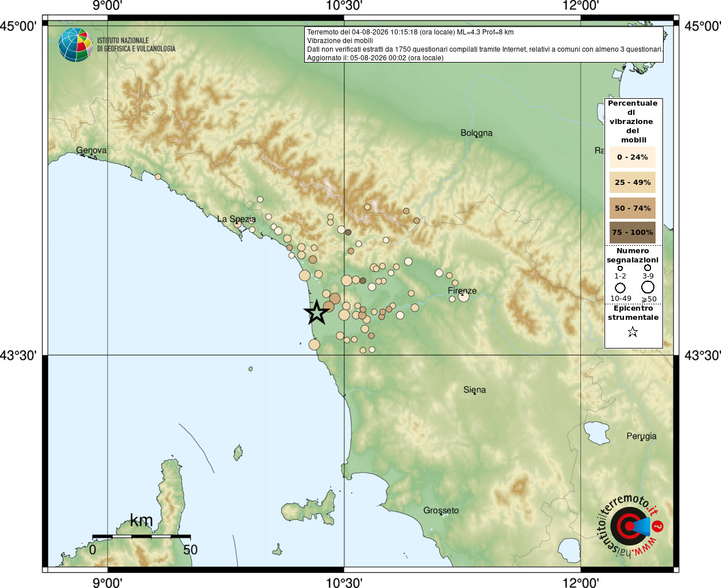Click the right 43°30' latitude label

coord(703,355)
